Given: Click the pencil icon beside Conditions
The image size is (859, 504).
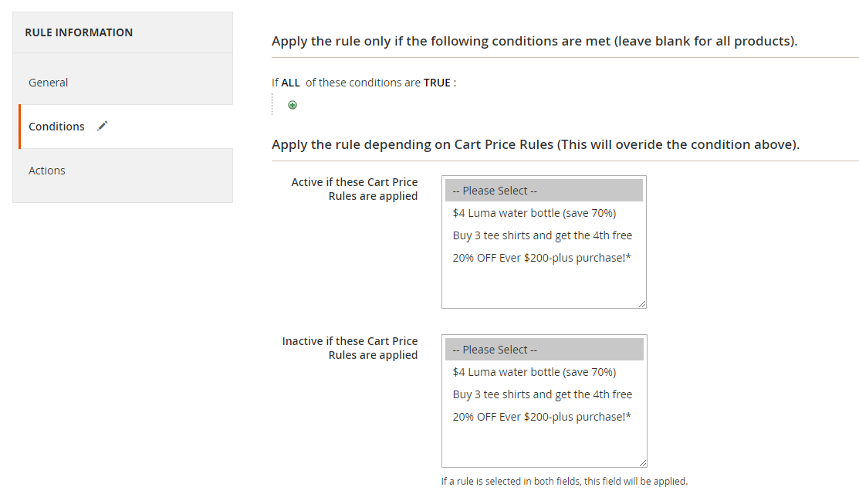Looking at the screenshot, I should pyautogui.click(x=103, y=126).
